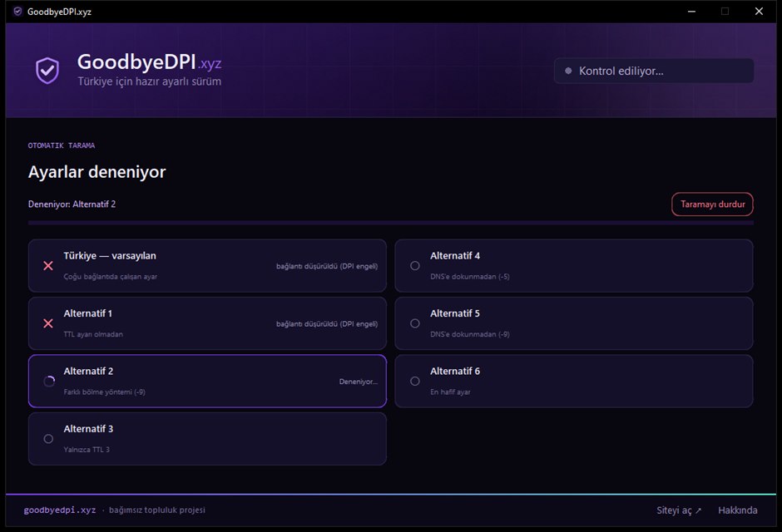Click the status dot beside Kontrol ediliyor
782x532 pixels.
point(568,71)
